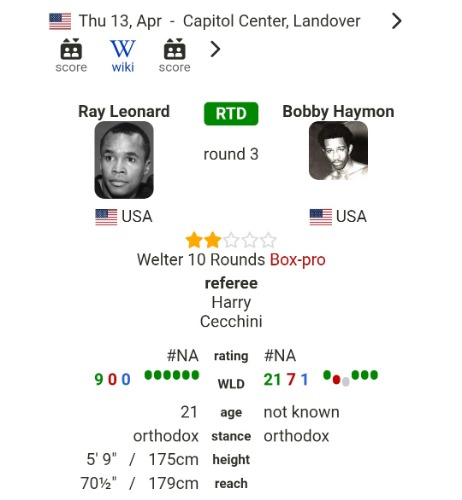Open fight details via top-right chevron
This screenshot has height=500, width=462.
396,21
